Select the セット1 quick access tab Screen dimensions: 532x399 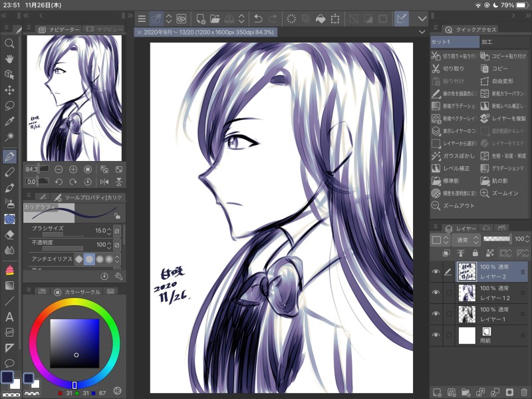click(455, 42)
